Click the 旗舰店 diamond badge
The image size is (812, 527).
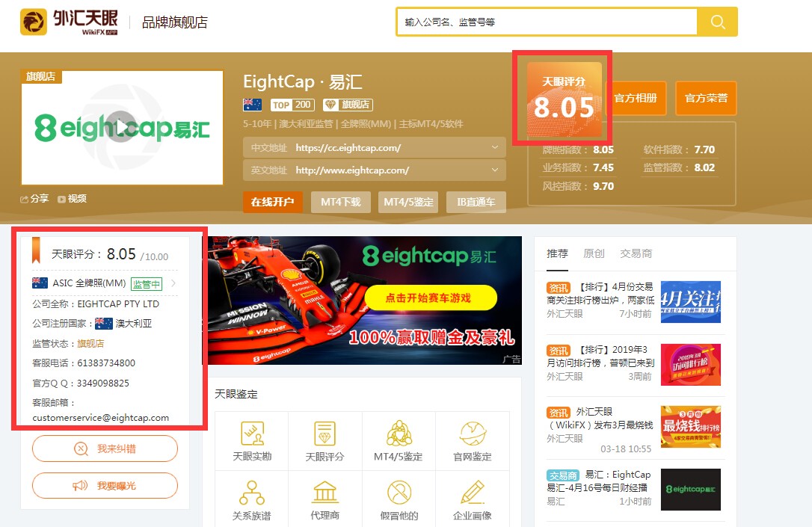click(x=348, y=105)
